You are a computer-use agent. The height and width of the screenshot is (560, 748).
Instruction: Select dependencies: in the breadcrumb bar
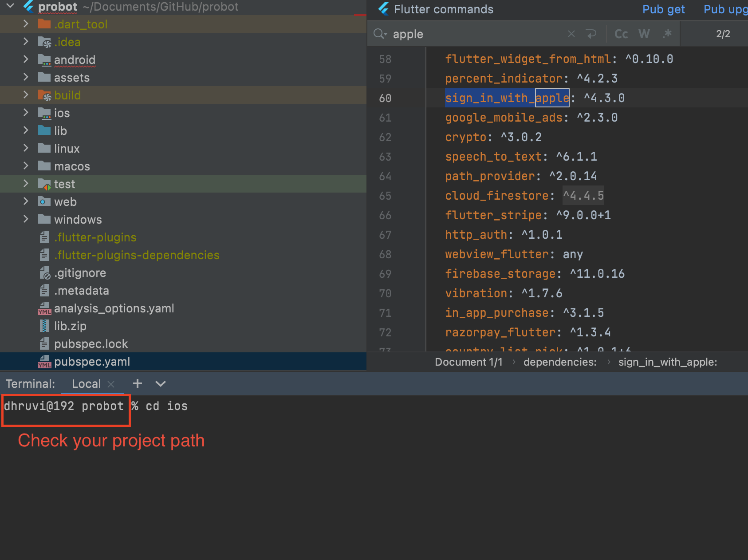559,362
